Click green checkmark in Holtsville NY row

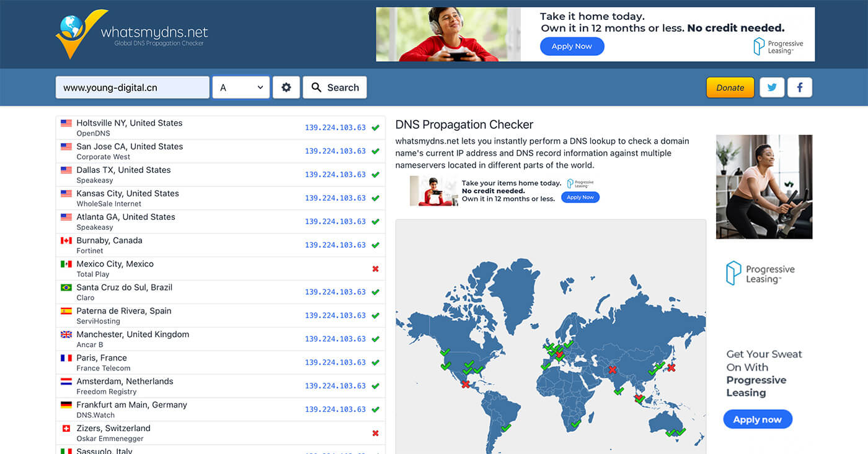coord(375,128)
